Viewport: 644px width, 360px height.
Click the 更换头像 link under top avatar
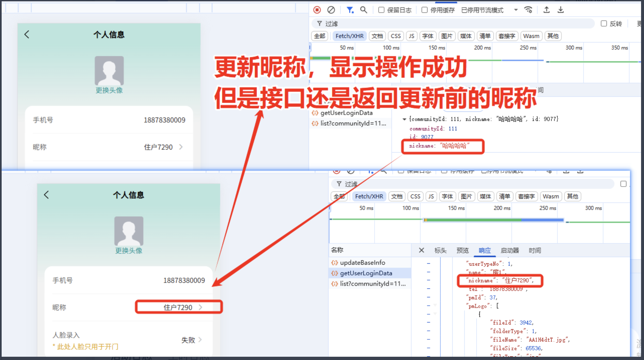(109, 90)
